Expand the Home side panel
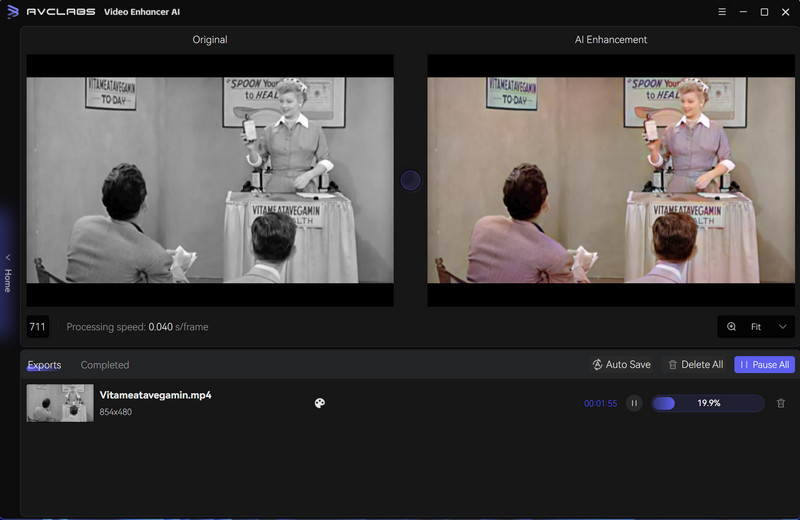Viewport: 800px width, 520px height. 8,274
